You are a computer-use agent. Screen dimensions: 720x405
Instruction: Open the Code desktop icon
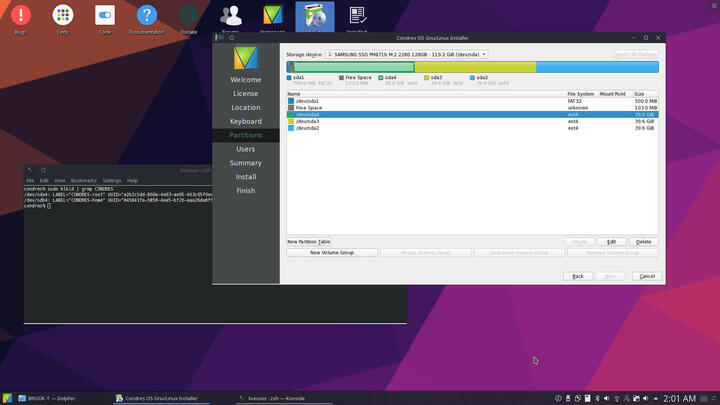coord(105,19)
